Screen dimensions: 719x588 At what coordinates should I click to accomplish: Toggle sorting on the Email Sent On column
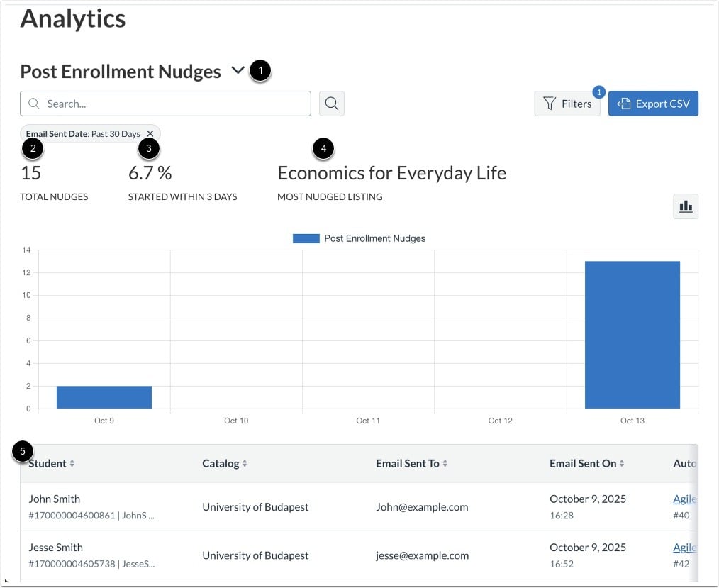pos(622,463)
